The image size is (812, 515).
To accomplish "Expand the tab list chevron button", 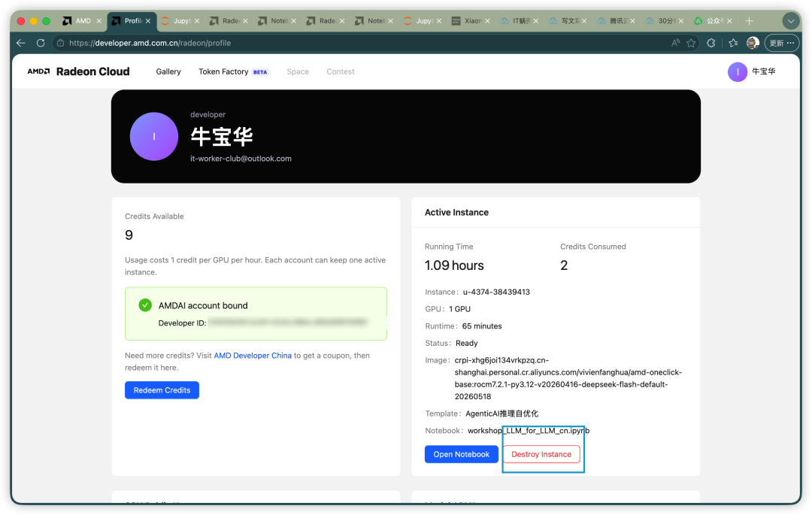I will (x=790, y=21).
